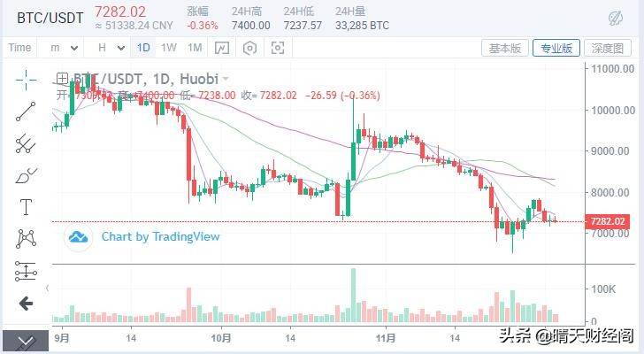Collapse the bottom-left toolbar toggle

pos(25,341)
